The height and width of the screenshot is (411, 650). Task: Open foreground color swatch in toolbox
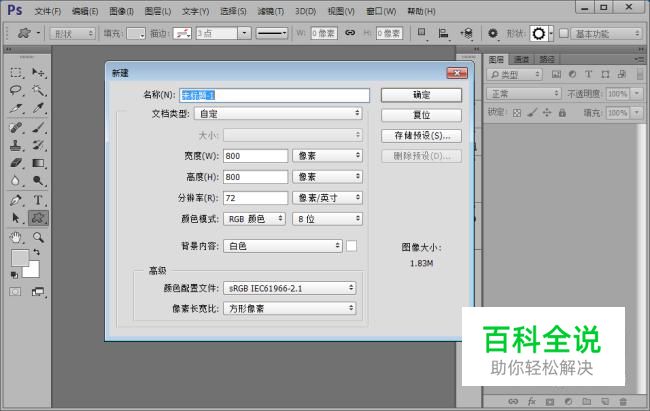coord(19,258)
